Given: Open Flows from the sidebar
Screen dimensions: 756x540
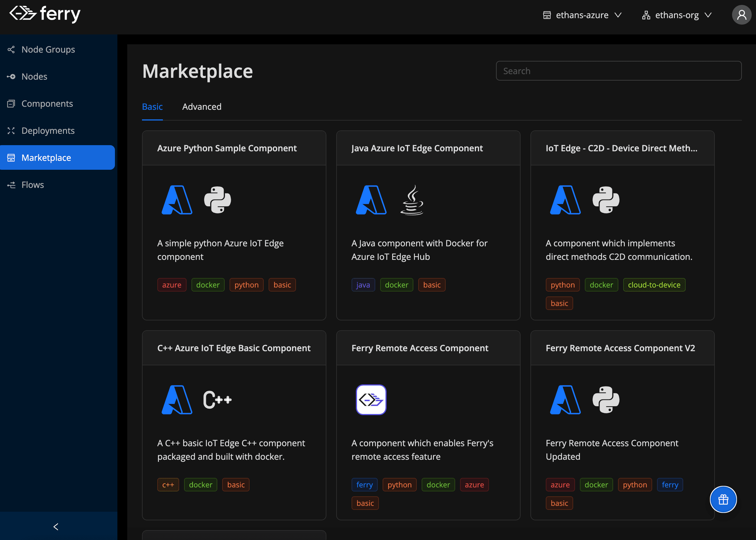Looking at the screenshot, I should tap(57, 185).
